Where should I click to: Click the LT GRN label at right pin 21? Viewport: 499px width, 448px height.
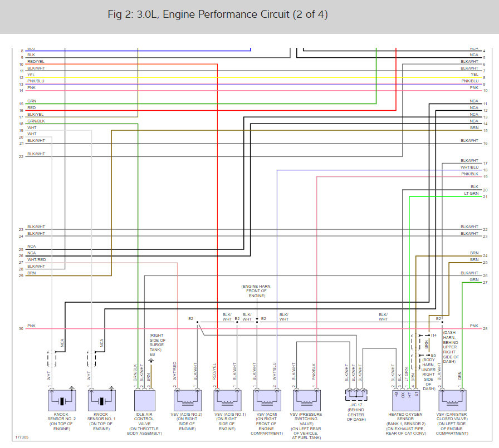click(471, 193)
